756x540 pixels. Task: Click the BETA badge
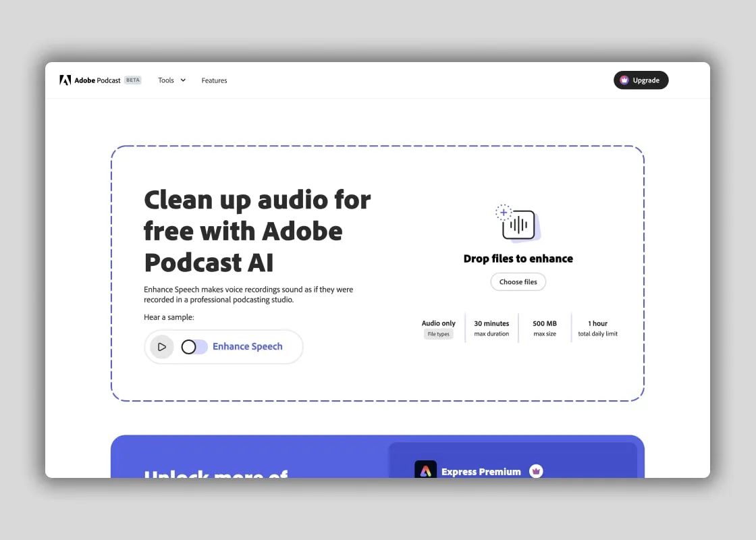pyautogui.click(x=133, y=80)
